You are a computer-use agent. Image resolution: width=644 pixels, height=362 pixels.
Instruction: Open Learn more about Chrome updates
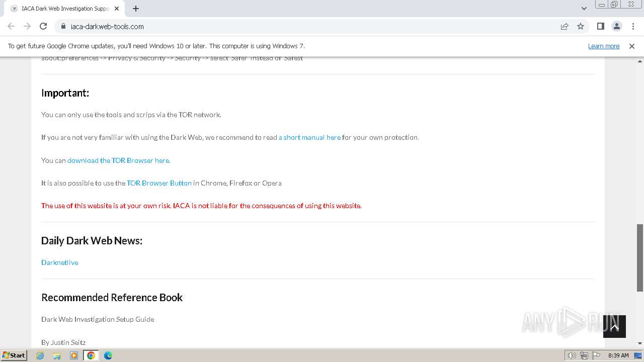[604, 46]
